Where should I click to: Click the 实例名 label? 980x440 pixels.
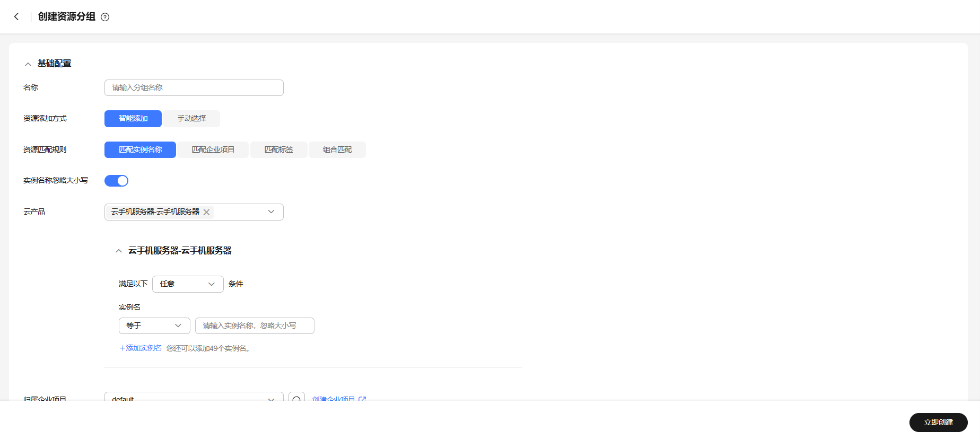pos(129,307)
